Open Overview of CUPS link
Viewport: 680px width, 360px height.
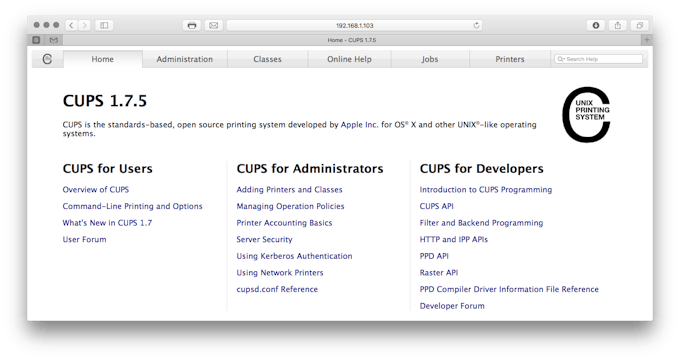(x=95, y=190)
